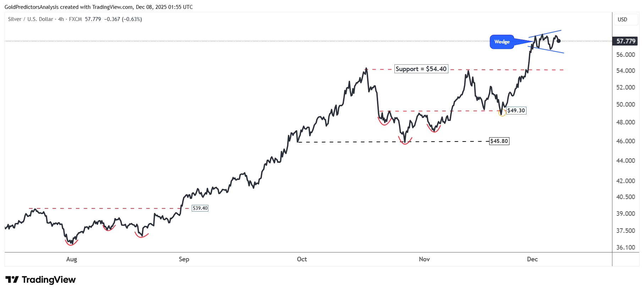Click the Nov label on time axis
The width and height of the screenshot is (644, 293).
pyautogui.click(x=424, y=259)
